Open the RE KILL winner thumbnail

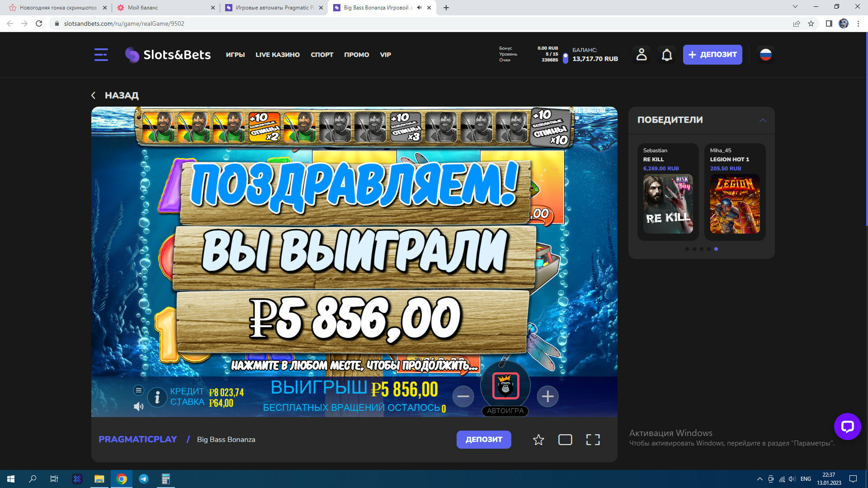668,204
